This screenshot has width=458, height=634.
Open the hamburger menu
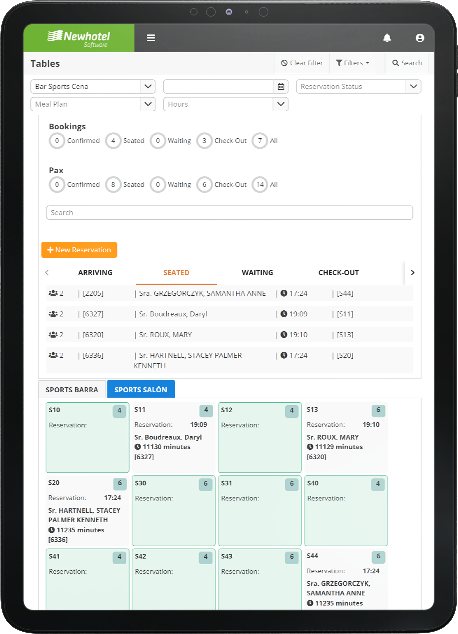151,38
